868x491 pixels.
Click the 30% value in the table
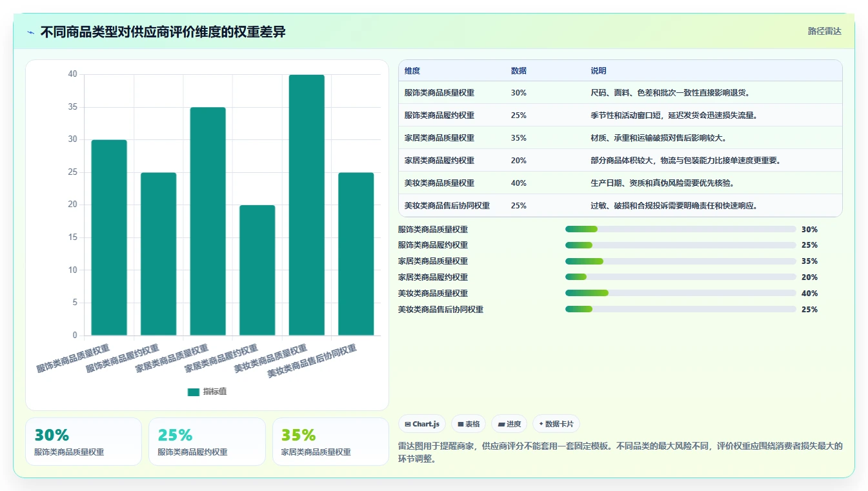[518, 93]
